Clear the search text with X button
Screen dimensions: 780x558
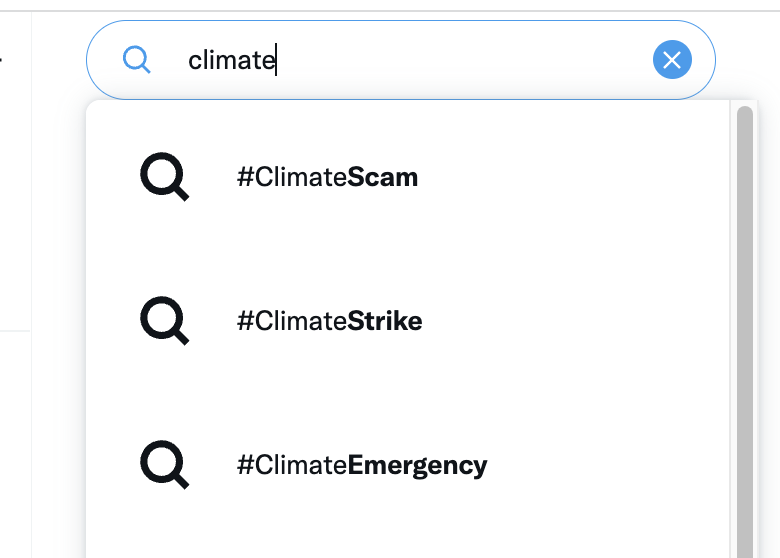(x=672, y=61)
